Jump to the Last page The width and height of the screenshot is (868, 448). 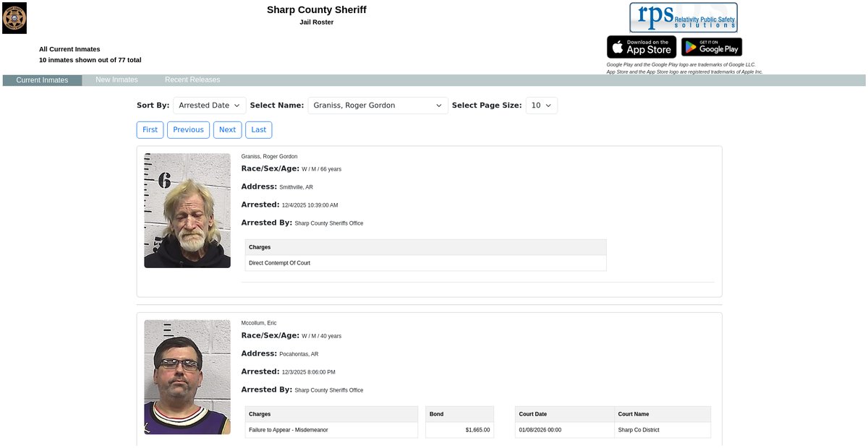(x=259, y=130)
